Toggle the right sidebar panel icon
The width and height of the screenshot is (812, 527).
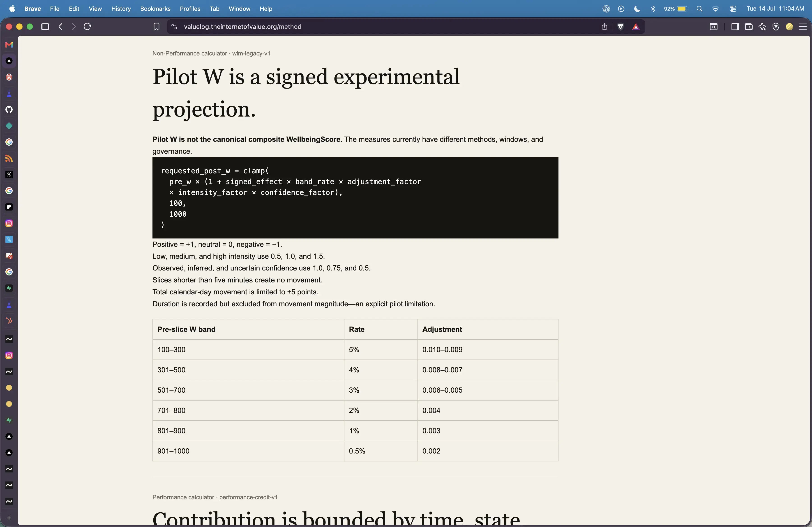pyautogui.click(x=735, y=27)
